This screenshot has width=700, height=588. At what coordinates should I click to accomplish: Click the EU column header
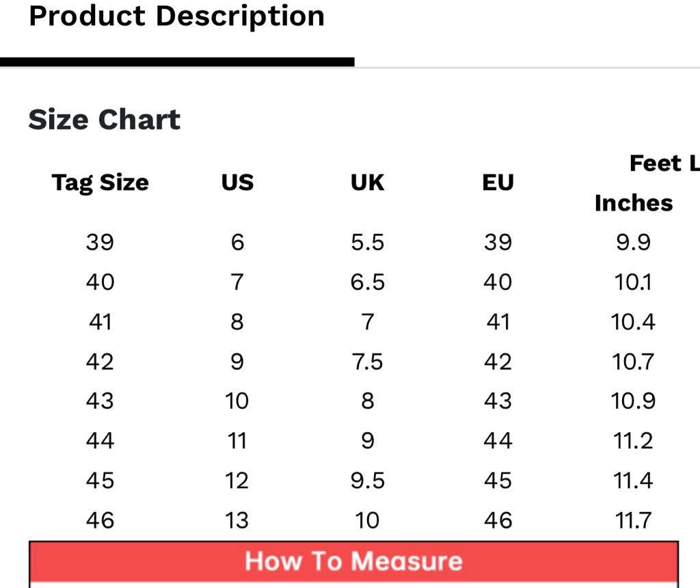(498, 183)
